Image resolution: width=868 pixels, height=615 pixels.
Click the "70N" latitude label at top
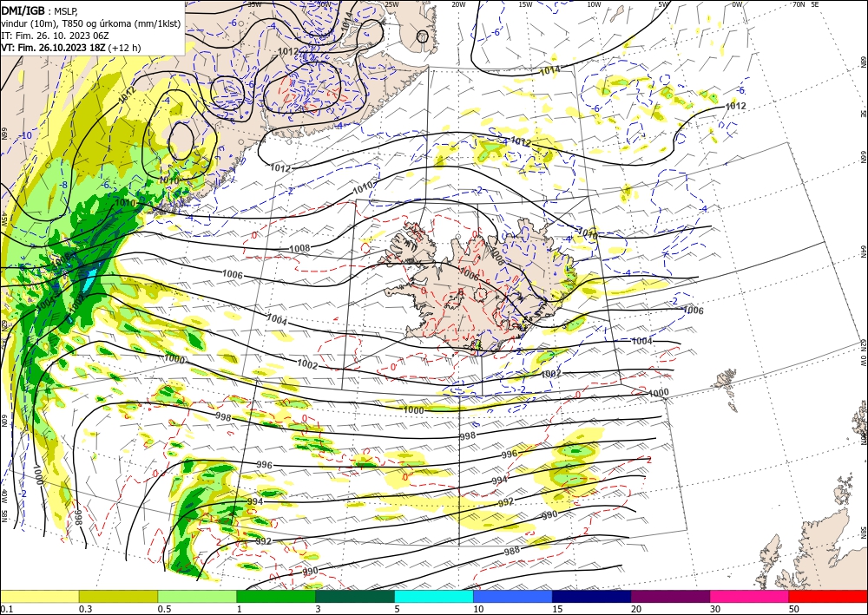(799, 4)
